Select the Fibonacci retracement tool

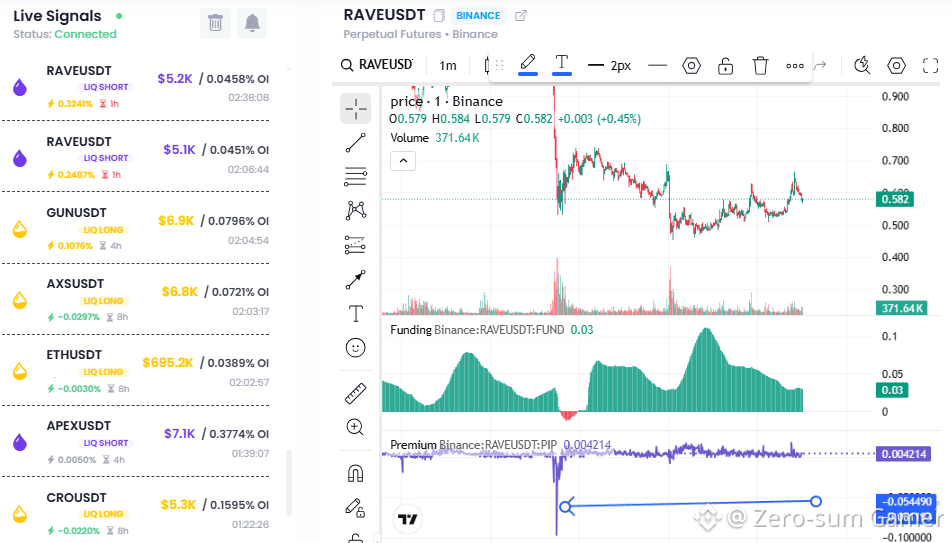pyautogui.click(x=356, y=177)
